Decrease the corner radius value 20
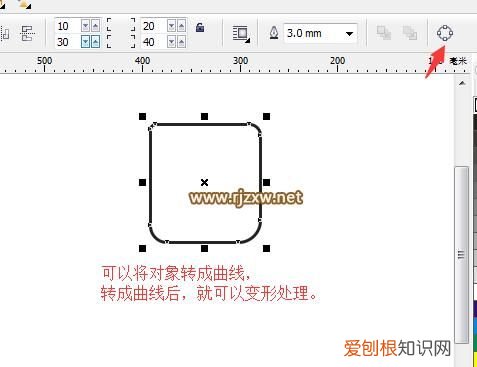 (172, 26)
